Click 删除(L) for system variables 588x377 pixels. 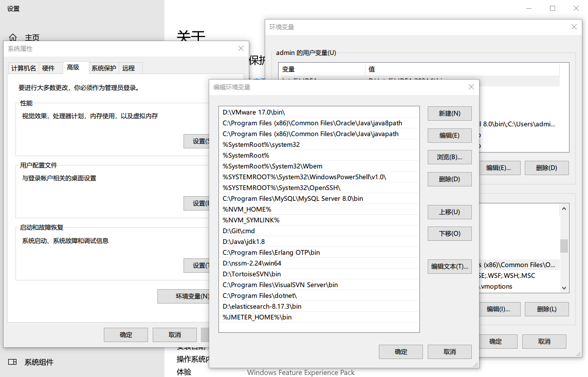click(547, 309)
